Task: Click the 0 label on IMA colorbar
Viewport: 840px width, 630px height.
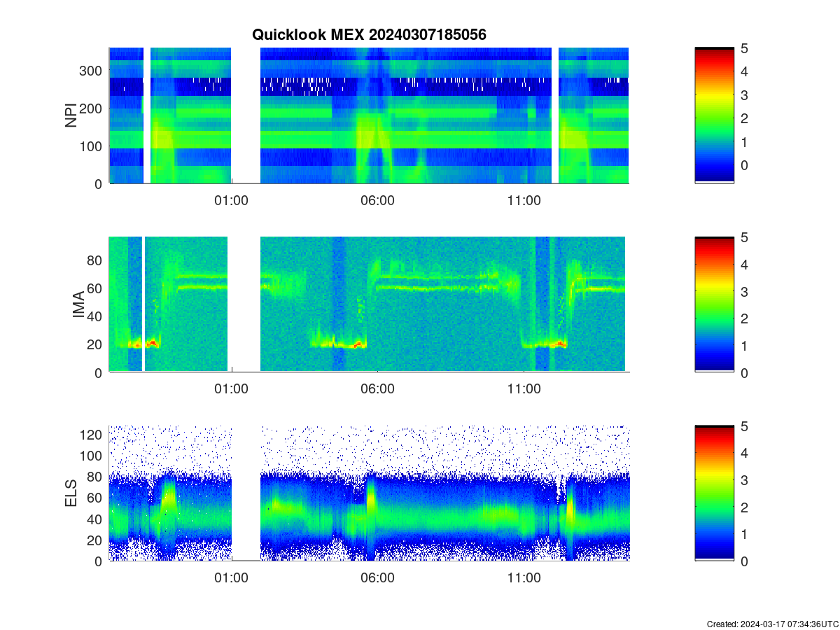Action: 743,372
